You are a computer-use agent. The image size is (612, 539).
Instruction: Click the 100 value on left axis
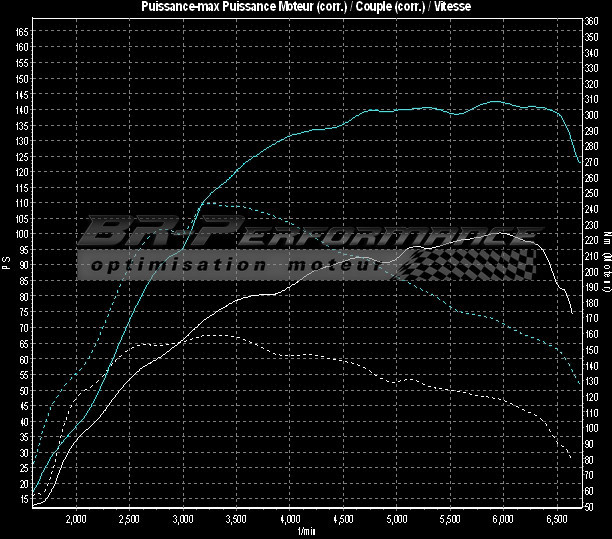click(22, 234)
